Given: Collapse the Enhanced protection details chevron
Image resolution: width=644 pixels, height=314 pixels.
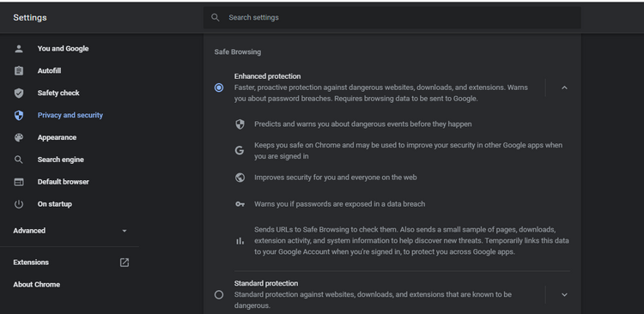Looking at the screenshot, I should [x=564, y=88].
